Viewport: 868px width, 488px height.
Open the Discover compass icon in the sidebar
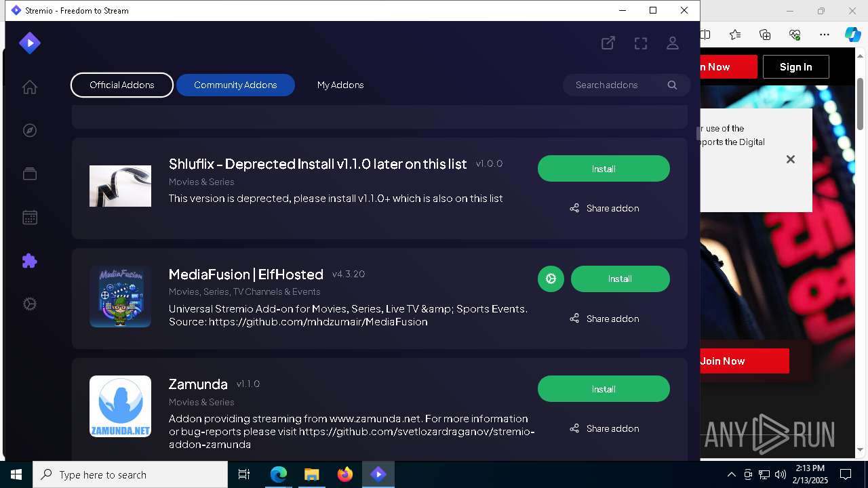(29, 131)
